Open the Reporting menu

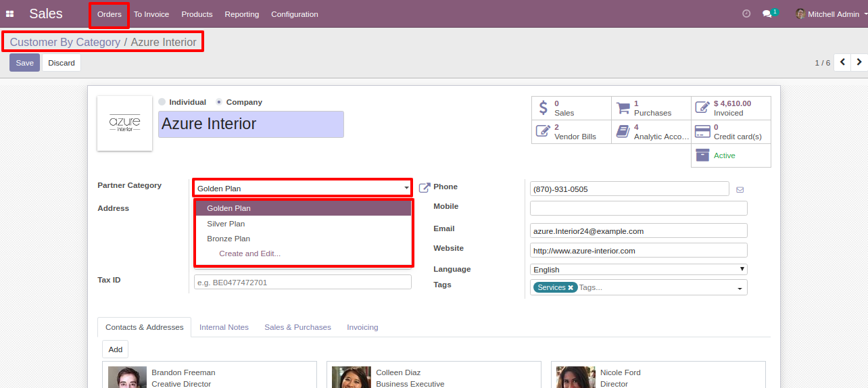(x=242, y=14)
